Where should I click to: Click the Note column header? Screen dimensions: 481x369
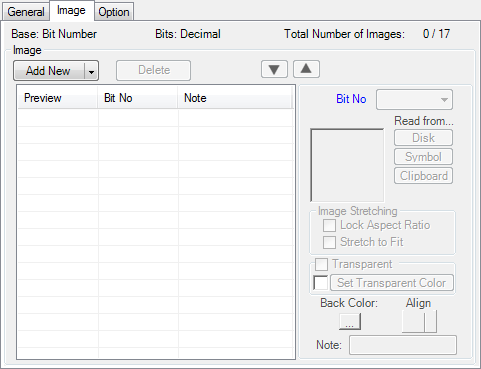pyautogui.click(x=235, y=98)
